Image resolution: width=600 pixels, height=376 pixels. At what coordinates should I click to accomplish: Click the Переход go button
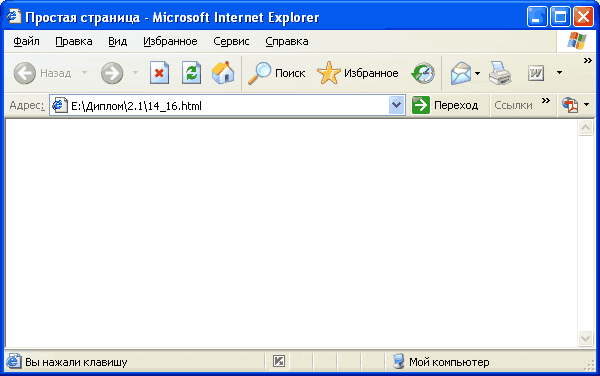445,105
